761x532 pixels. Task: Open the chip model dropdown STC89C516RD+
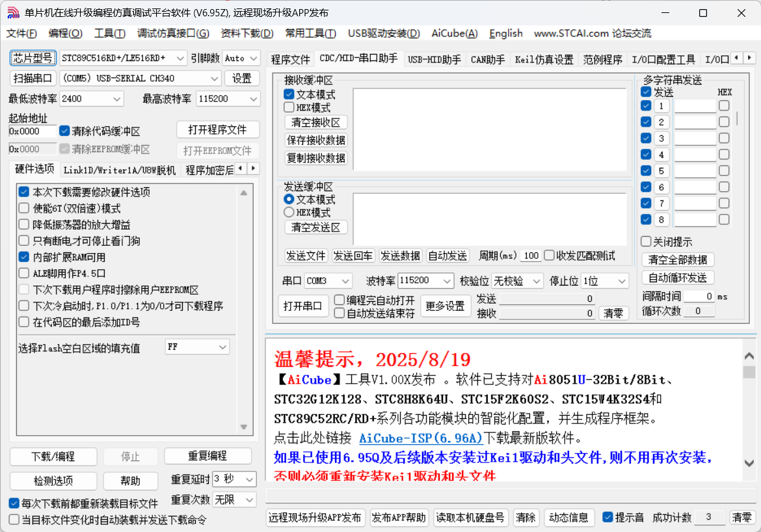click(x=123, y=59)
